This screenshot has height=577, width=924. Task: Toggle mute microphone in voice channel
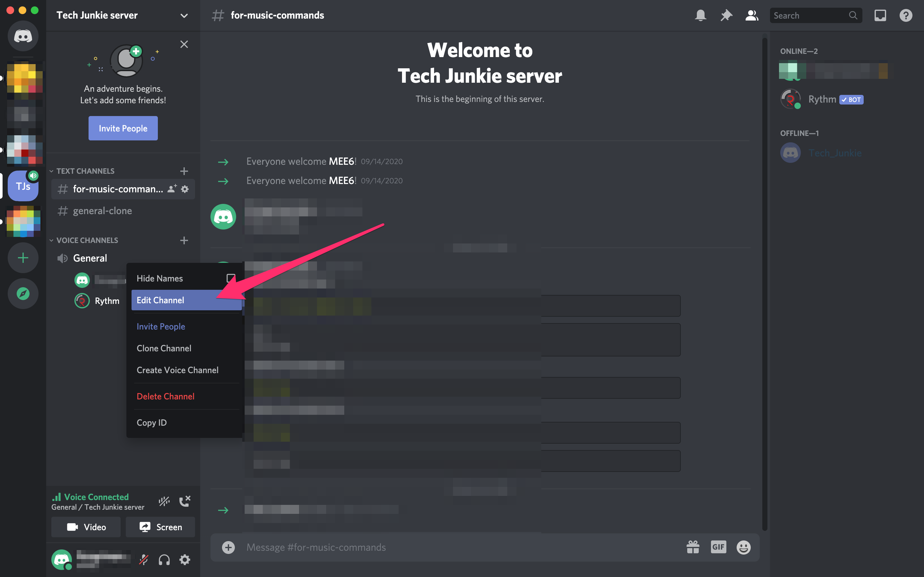[x=143, y=560]
